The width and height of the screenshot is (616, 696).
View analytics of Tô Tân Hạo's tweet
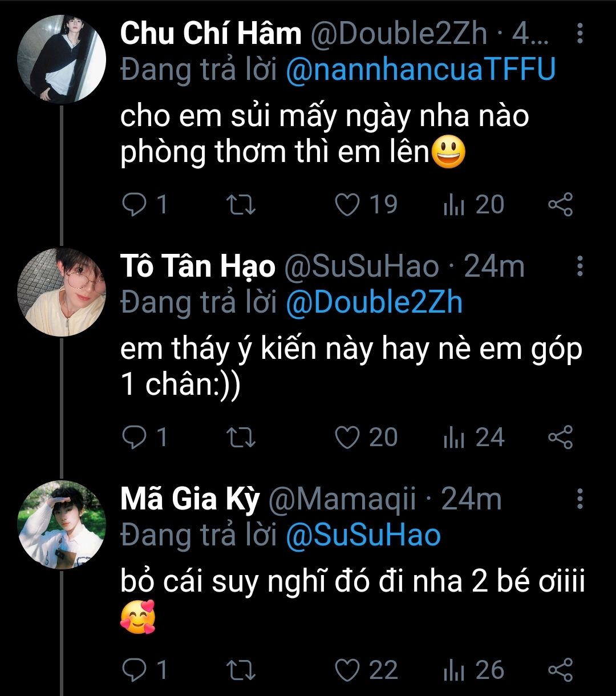pos(454,438)
